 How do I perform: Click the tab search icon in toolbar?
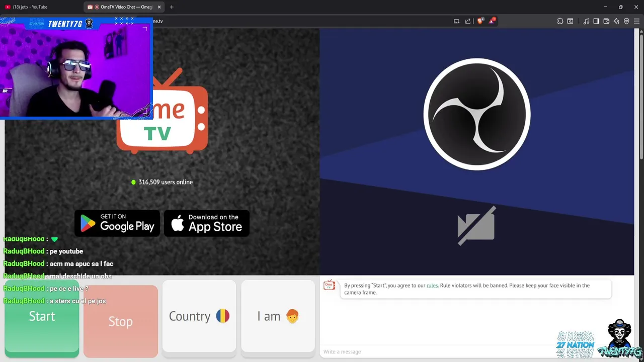[570, 21]
